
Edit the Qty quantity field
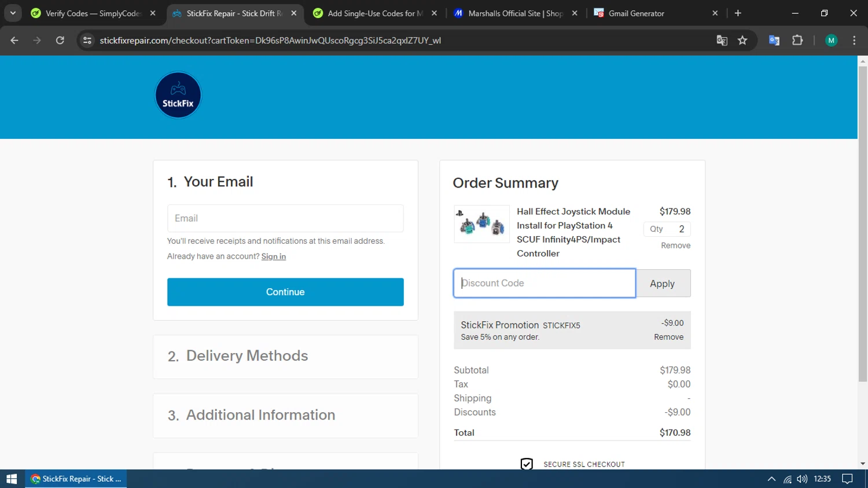(x=667, y=229)
